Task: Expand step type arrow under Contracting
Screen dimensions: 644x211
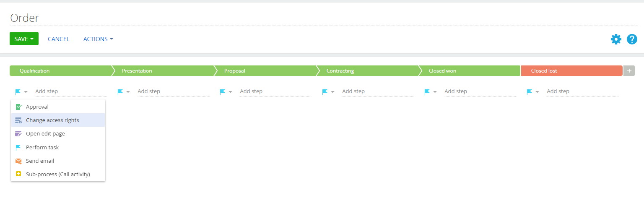Action: coord(332,92)
